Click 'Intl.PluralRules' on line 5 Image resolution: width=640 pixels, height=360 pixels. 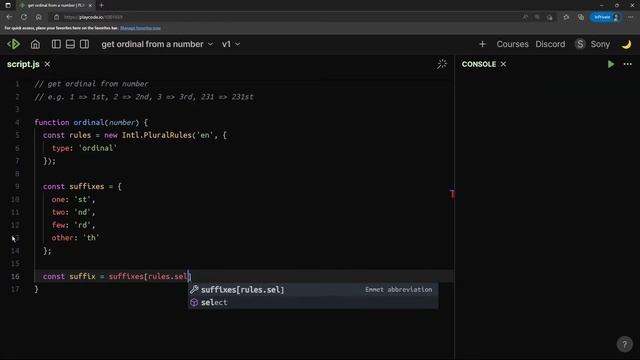coord(157,135)
